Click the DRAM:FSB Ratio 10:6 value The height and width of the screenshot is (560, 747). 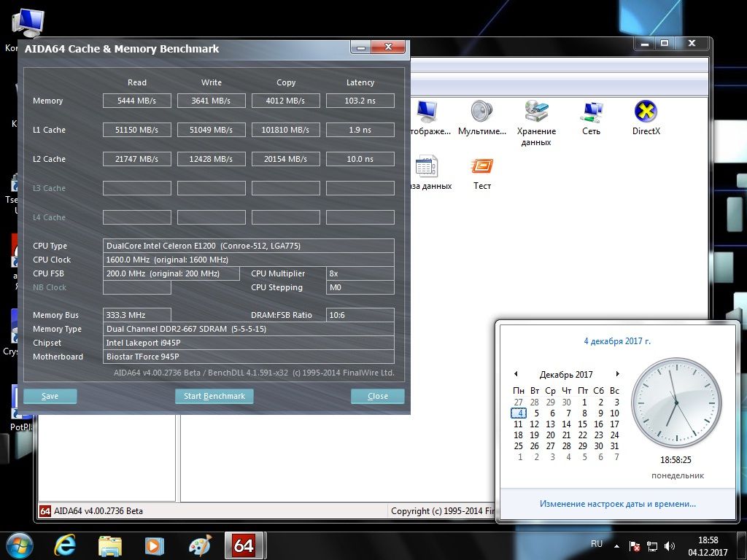[x=360, y=315]
